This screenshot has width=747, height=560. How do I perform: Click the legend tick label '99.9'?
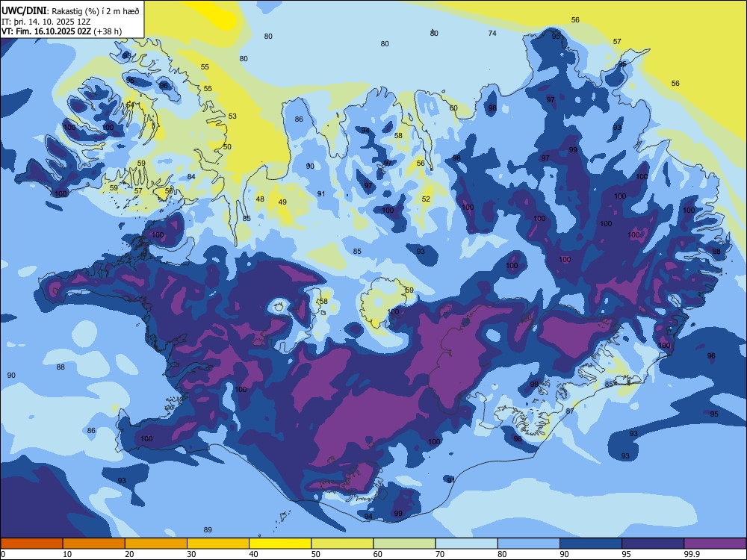click(692, 554)
